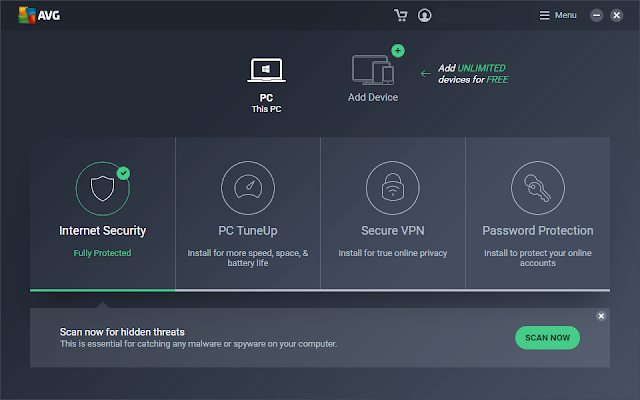Open the shopping cart icon
640x400 pixels.
[400, 16]
